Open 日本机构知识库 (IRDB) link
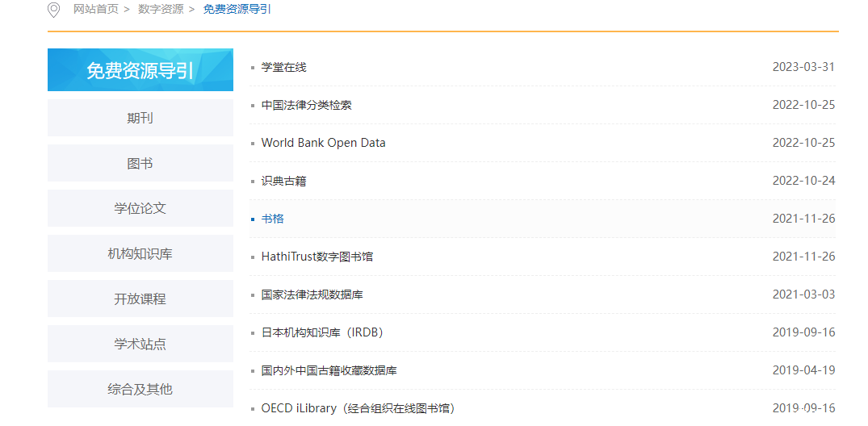This screenshot has height=426, width=868. click(x=321, y=332)
